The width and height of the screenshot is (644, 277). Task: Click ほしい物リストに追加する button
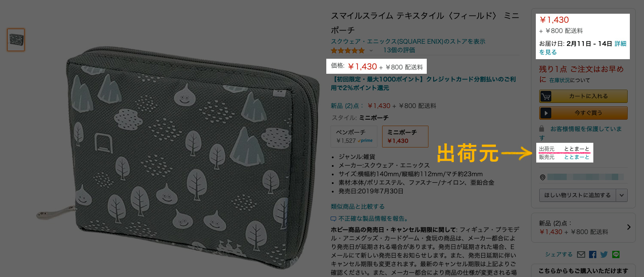577,195
